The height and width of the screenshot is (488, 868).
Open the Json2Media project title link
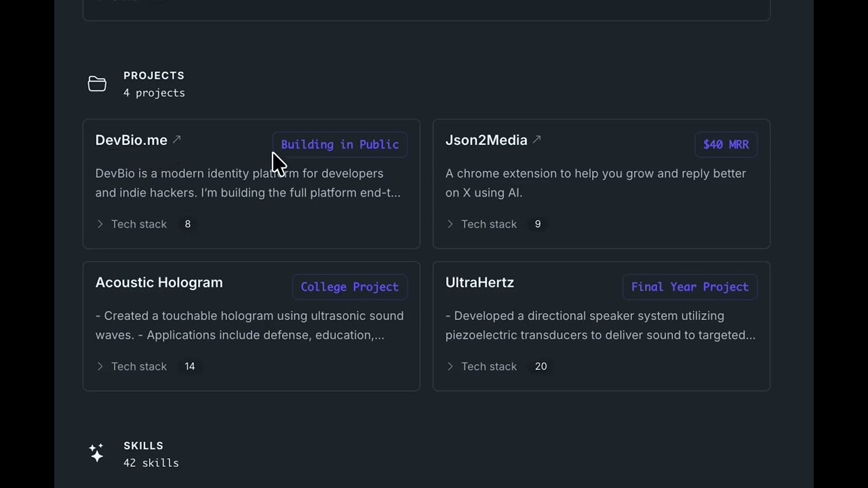pyautogui.click(x=486, y=140)
